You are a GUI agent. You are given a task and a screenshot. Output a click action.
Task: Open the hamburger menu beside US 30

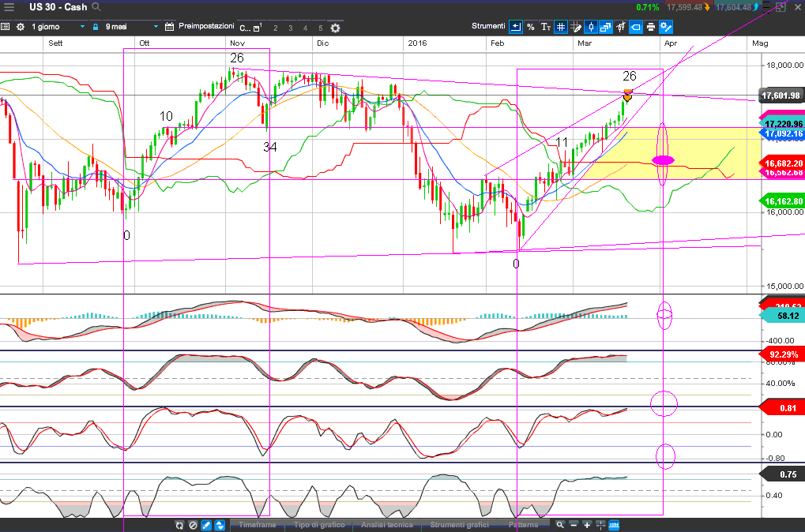tap(9, 6)
